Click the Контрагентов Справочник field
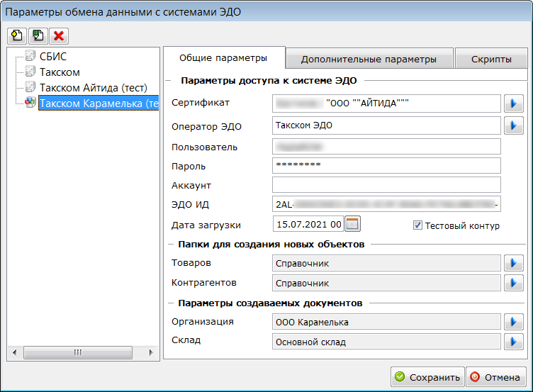The width and height of the screenshot is (533, 392). pyautogui.click(x=386, y=283)
